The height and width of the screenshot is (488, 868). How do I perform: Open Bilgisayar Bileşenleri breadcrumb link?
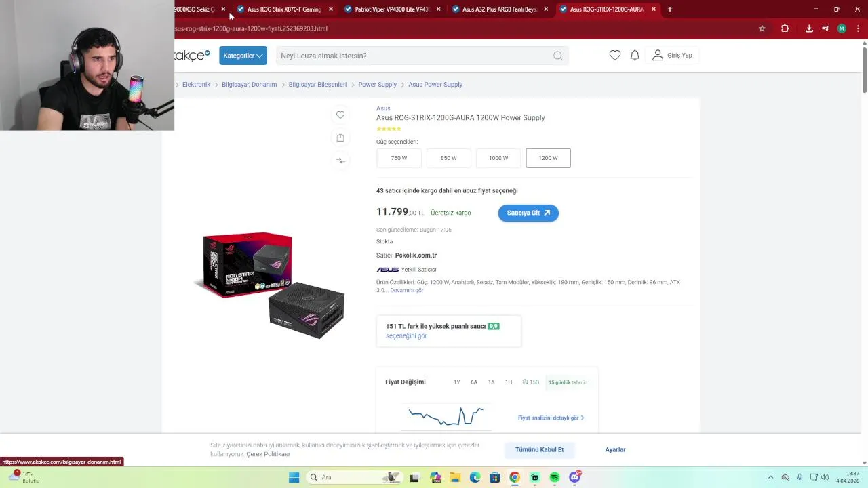click(x=317, y=85)
